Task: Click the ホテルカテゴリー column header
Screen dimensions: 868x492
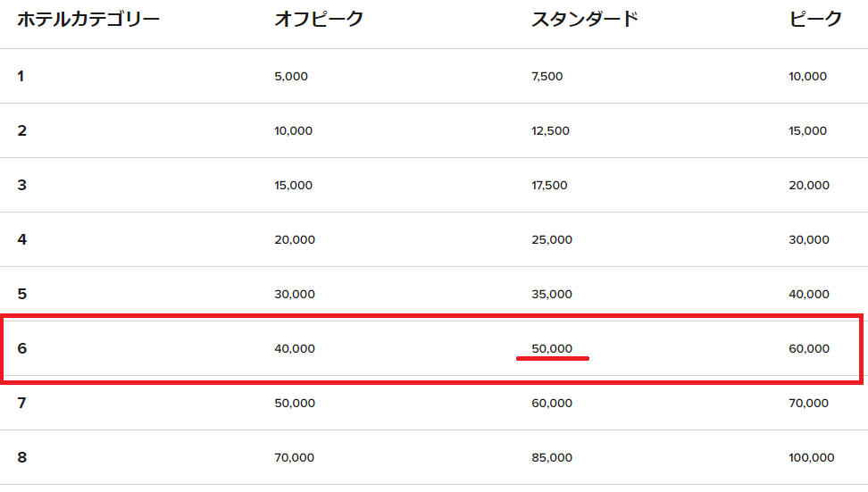Action: pyautogui.click(x=88, y=19)
